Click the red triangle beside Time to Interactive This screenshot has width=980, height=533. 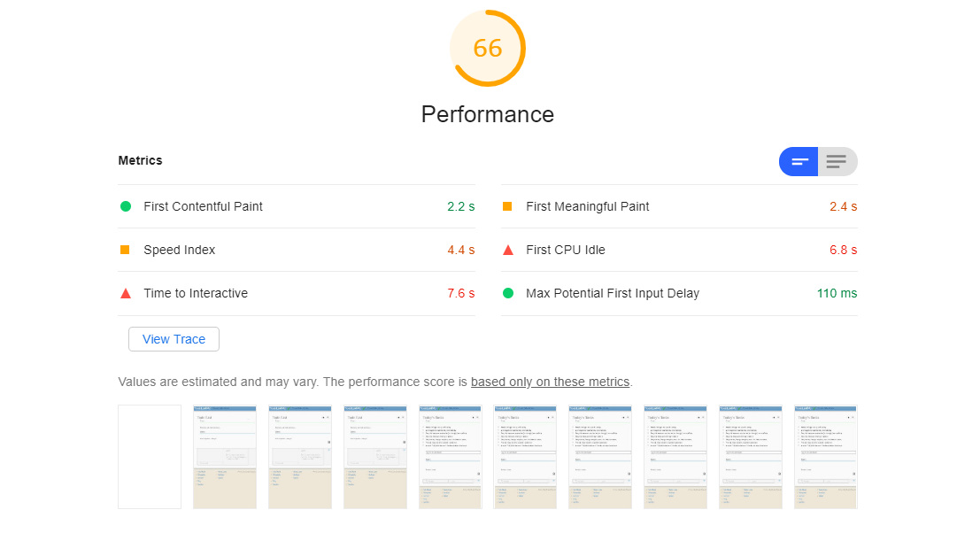point(126,293)
